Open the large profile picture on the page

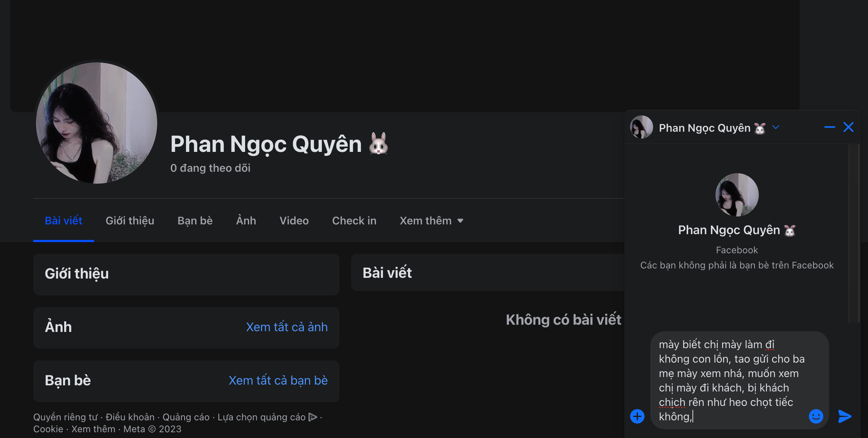point(97,123)
